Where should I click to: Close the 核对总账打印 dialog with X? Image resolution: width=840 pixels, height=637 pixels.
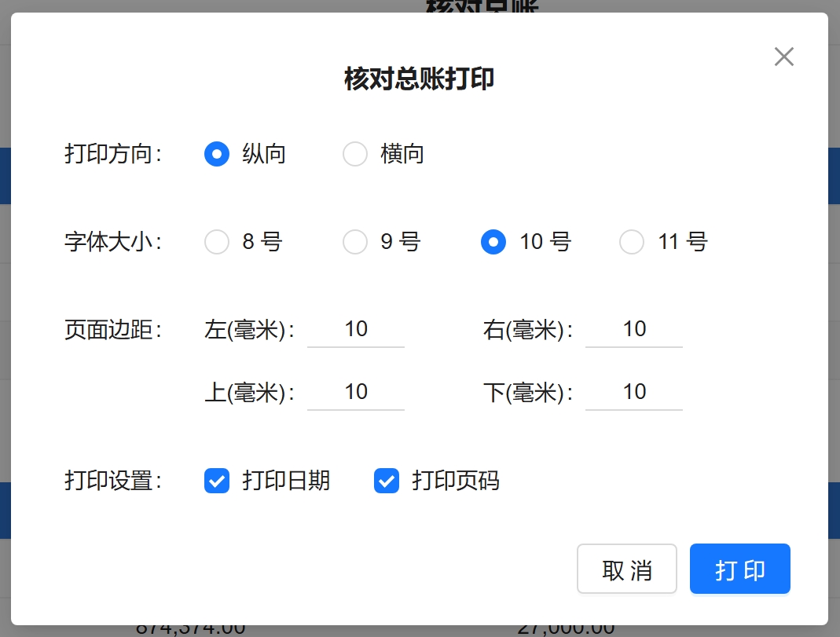pyautogui.click(x=783, y=57)
